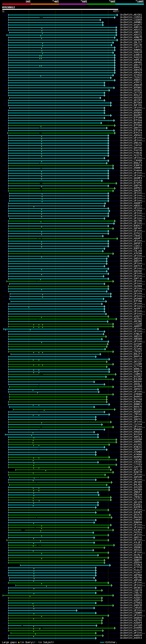Click the red 20% identity legend segment

pyautogui.click(x=16, y=4)
